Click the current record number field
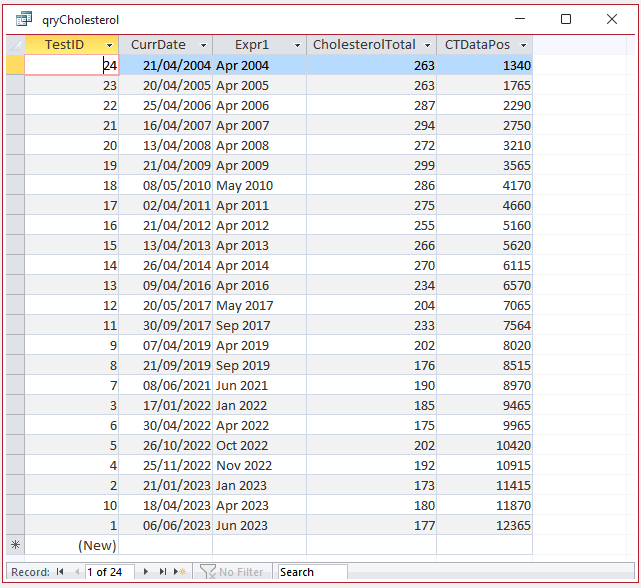The image size is (641, 588). coord(110,572)
